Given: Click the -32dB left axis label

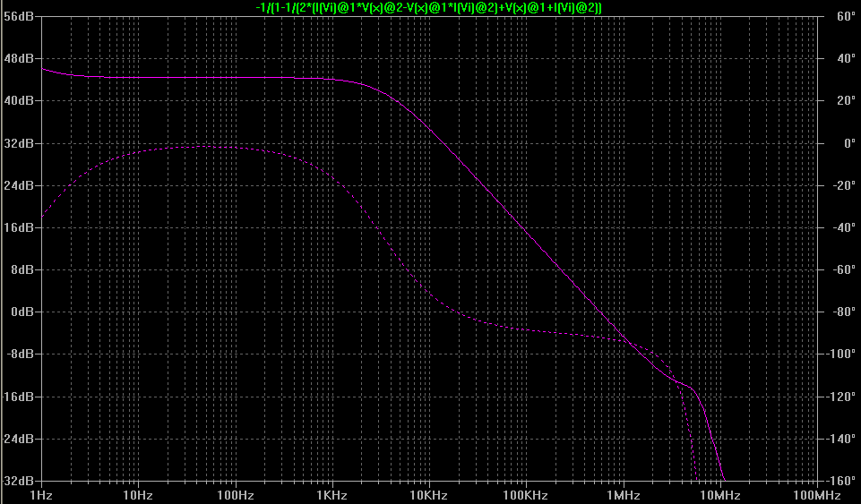Looking at the screenshot, I should pos(17,481).
